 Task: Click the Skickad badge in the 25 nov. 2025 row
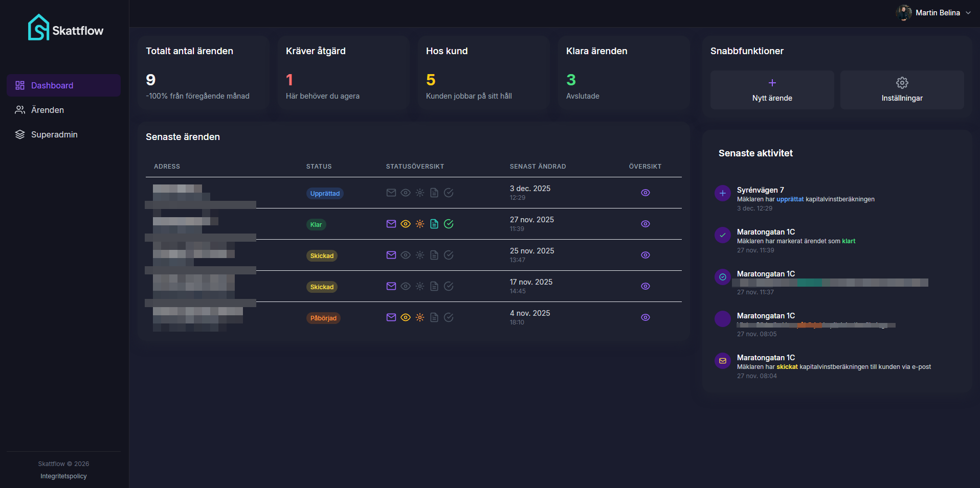tap(322, 255)
